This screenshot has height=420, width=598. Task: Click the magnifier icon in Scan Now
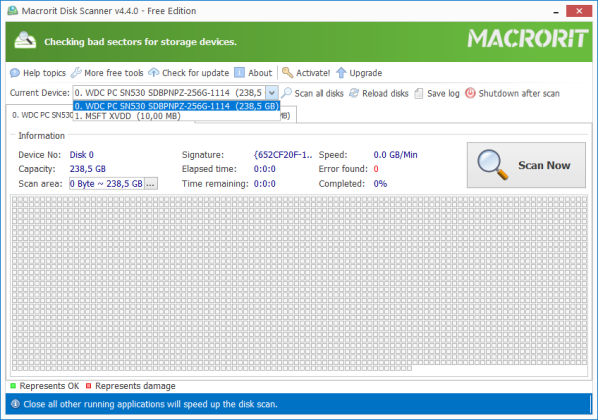coord(492,165)
